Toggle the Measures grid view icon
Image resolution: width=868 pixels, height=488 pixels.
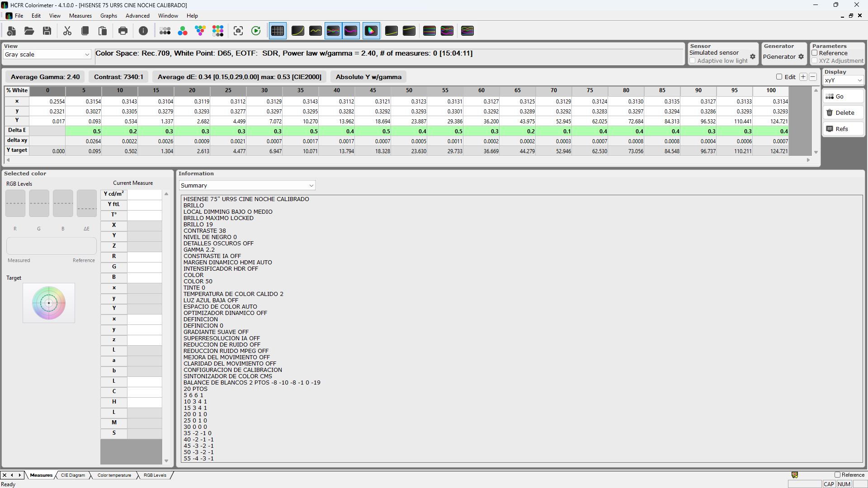[278, 31]
